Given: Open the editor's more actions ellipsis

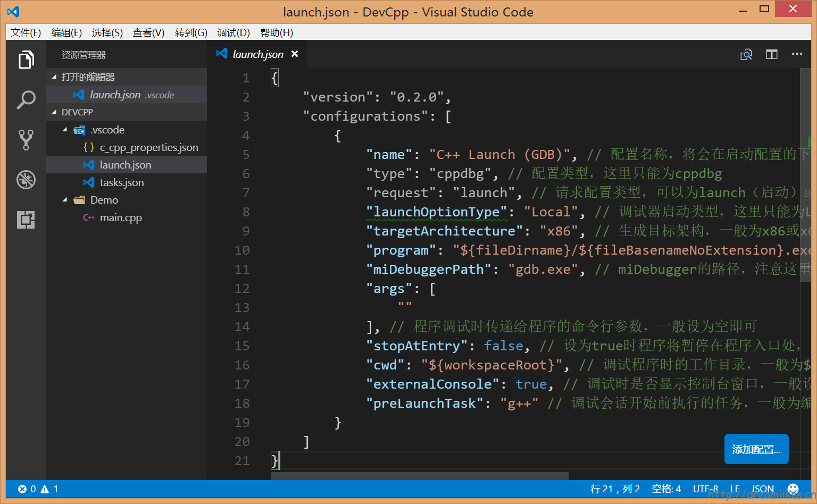Looking at the screenshot, I should (x=797, y=54).
